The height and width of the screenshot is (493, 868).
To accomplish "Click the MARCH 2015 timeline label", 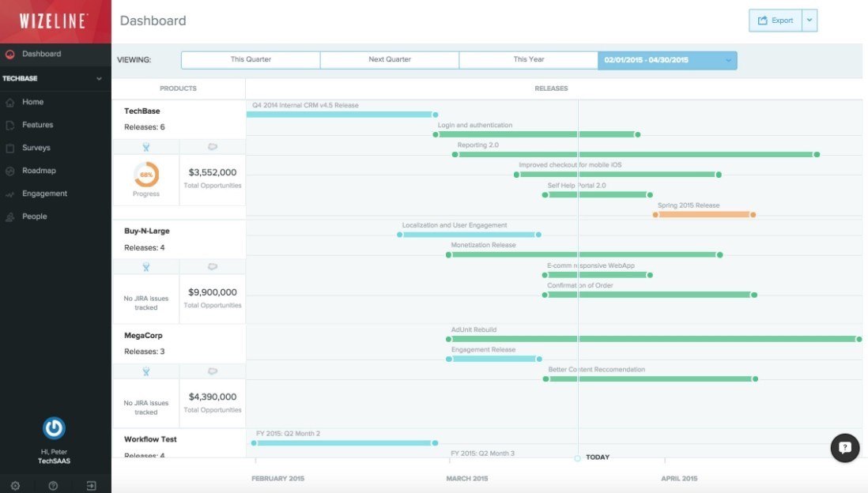I will (x=466, y=479).
